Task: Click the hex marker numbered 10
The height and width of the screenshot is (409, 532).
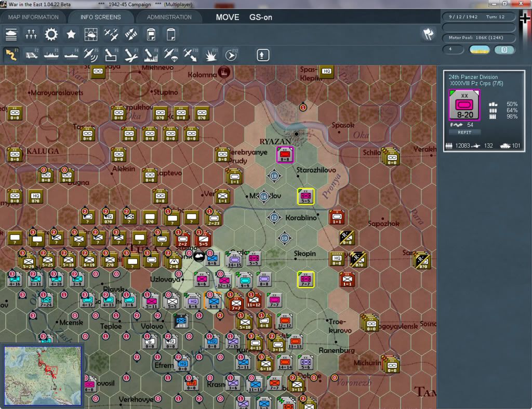Action: [x=285, y=238]
